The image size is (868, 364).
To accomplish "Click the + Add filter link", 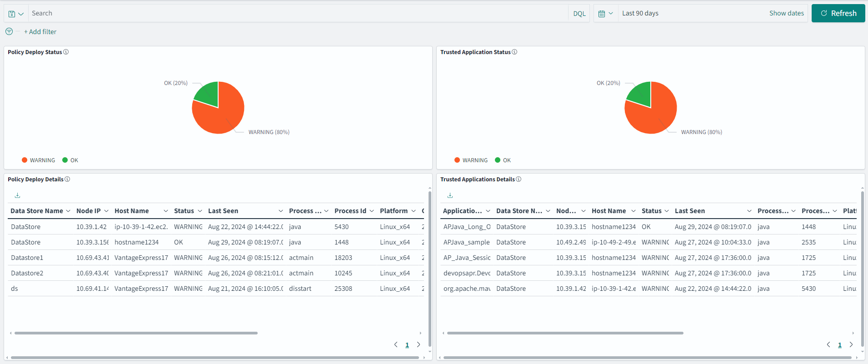I will (40, 32).
